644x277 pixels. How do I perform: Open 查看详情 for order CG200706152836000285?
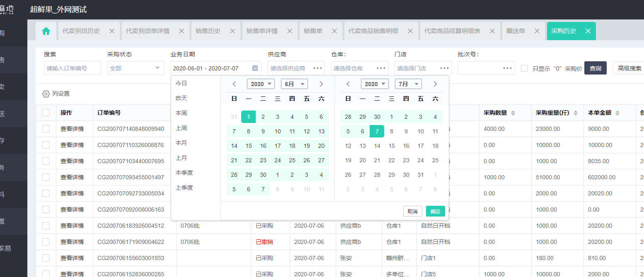tap(72, 274)
